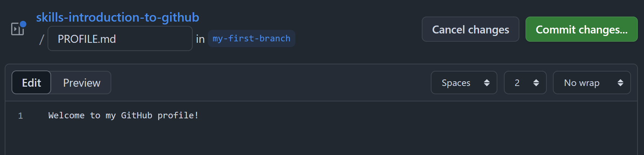
Task: Expand the file tree side panel icon
Action: (18, 29)
